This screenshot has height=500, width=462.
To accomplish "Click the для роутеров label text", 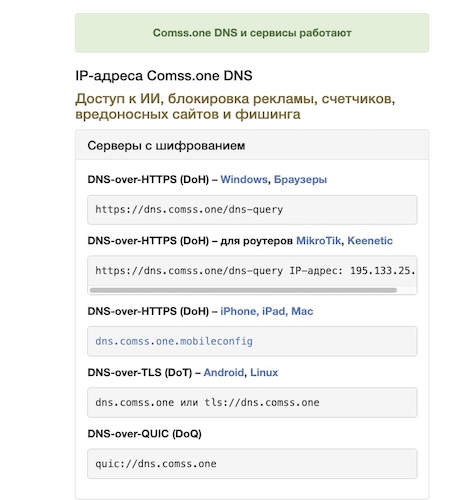I will point(257,241).
